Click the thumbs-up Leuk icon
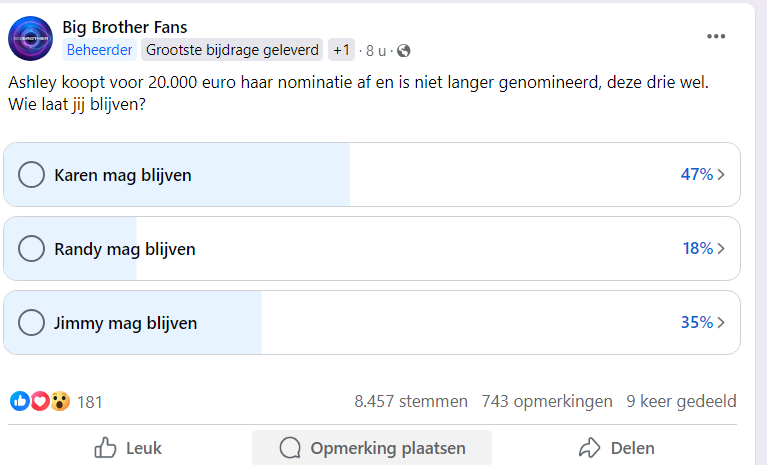767x465 pixels. click(105, 448)
